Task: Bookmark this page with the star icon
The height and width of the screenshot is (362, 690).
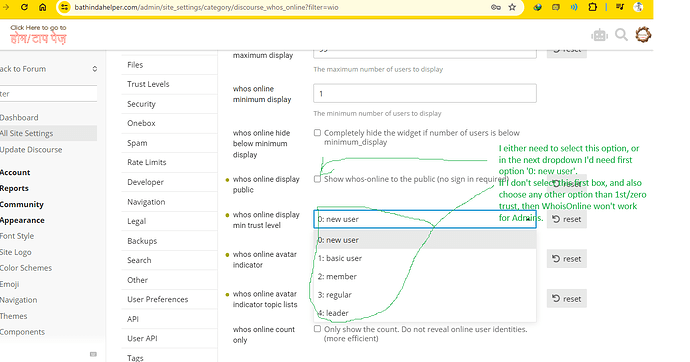Action: click(x=512, y=7)
